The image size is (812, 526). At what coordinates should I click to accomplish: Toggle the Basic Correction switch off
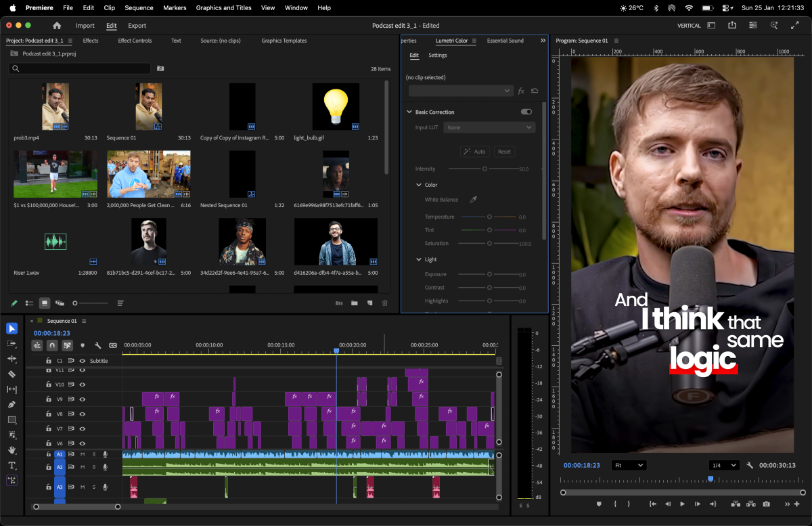526,112
